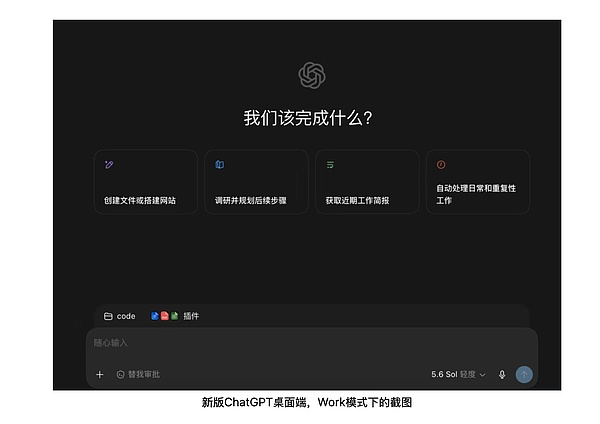This screenshot has height=424, width=600.
Task: Click the chevron beside 轻度
Action: pyautogui.click(x=483, y=375)
